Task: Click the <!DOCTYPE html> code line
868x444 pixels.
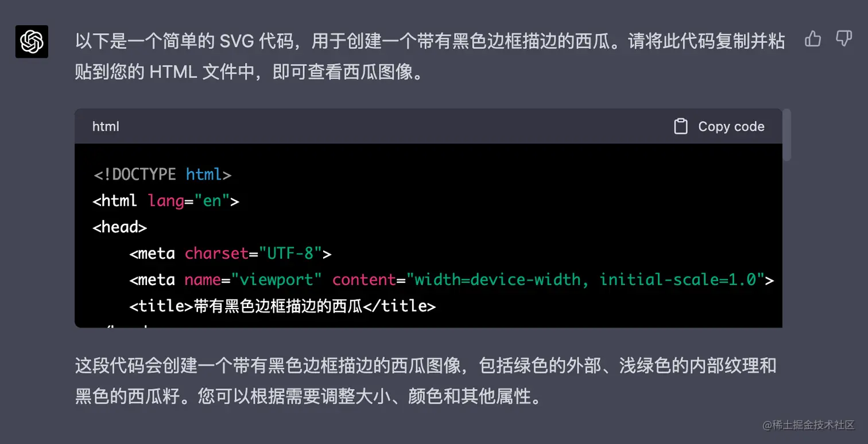Action: click(x=162, y=174)
